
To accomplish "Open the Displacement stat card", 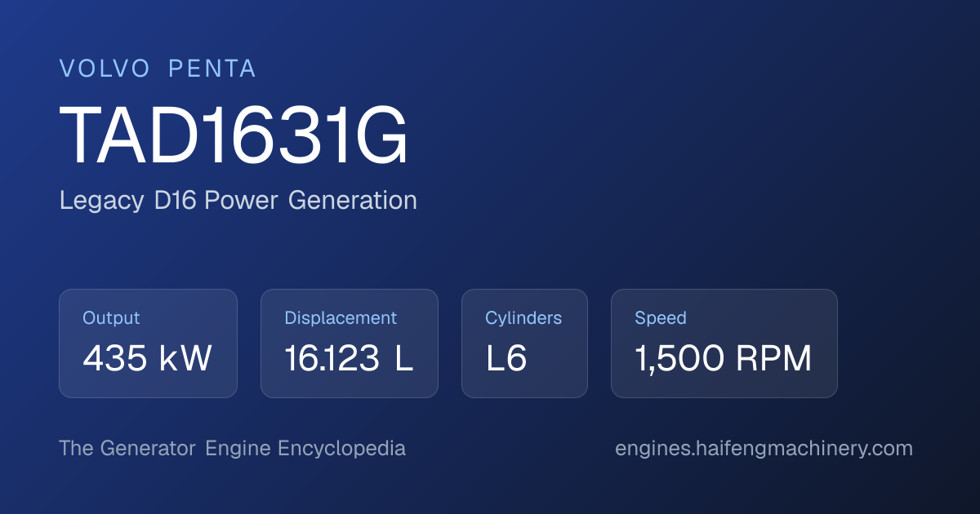I will pyautogui.click(x=350, y=343).
